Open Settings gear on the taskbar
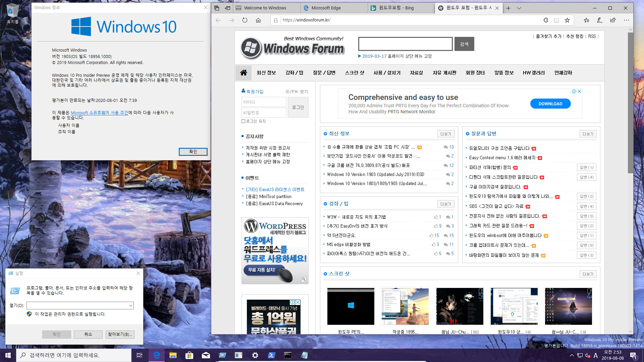 pos(255,355)
